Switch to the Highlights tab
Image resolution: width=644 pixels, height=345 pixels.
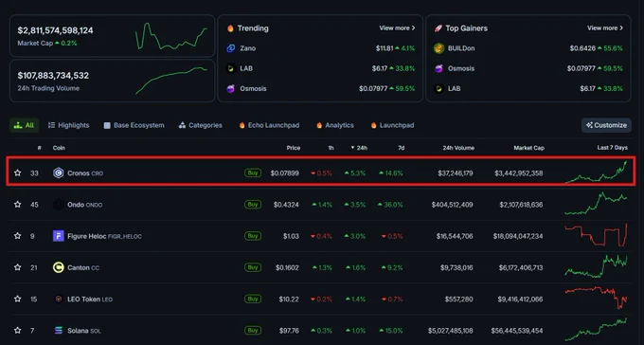point(68,125)
